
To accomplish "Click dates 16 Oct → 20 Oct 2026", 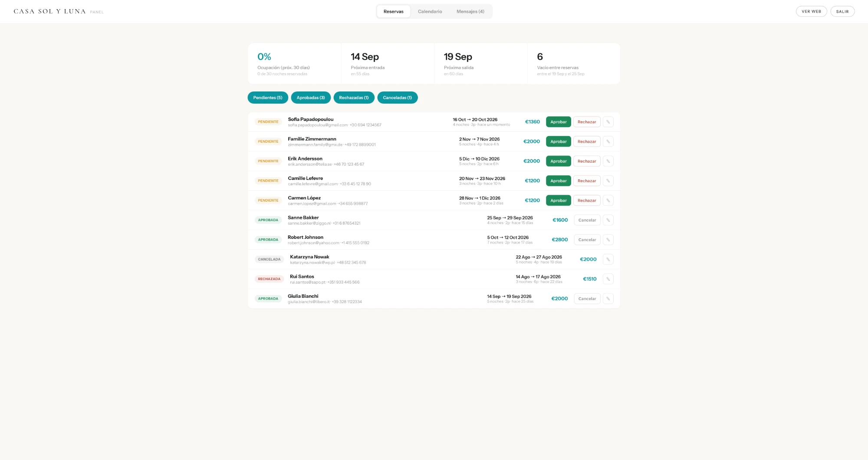I will (x=475, y=120).
